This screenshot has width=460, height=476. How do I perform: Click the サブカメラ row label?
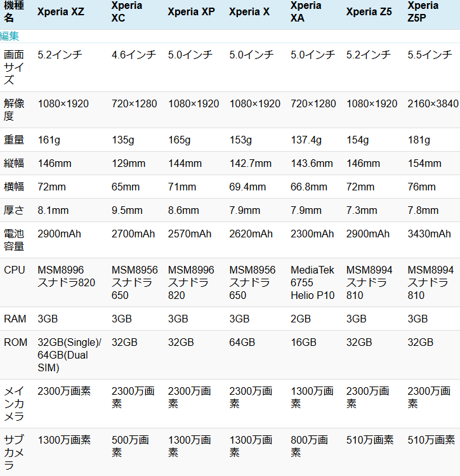tap(14, 453)
